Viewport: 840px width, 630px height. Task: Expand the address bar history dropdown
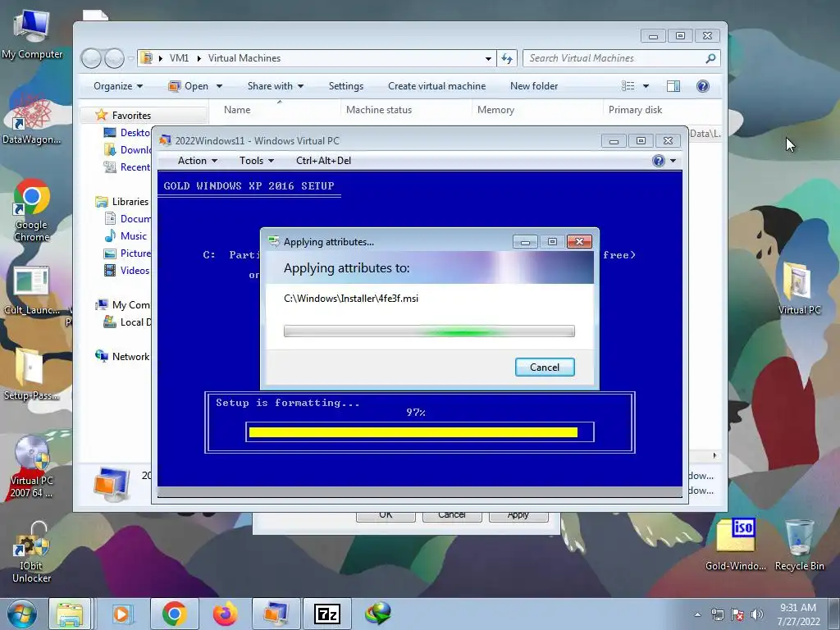[x=488, y=58]
